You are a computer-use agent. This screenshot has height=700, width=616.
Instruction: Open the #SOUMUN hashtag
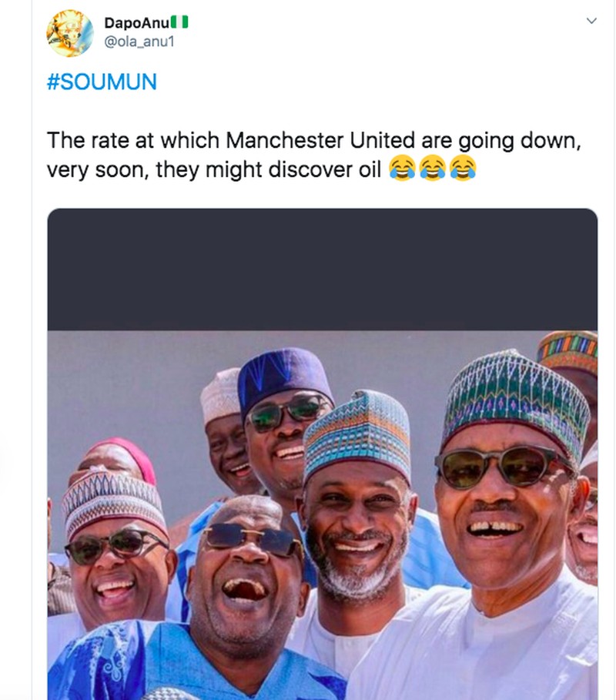(x=102, y=82)
